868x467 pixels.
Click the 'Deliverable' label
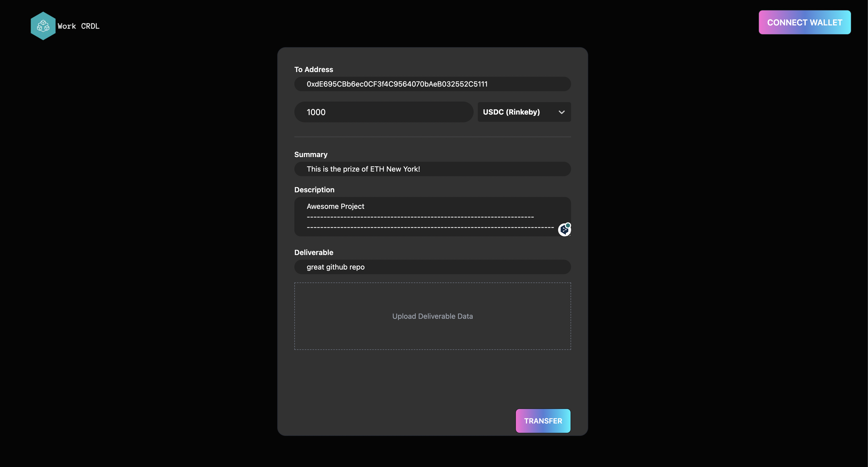(314, 252)
